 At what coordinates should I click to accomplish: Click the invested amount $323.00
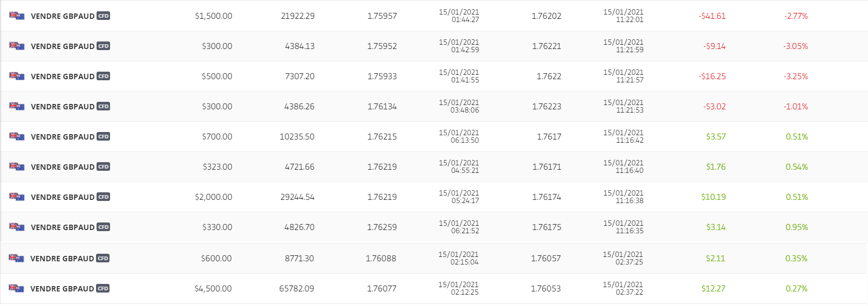(x=217, y=166)
